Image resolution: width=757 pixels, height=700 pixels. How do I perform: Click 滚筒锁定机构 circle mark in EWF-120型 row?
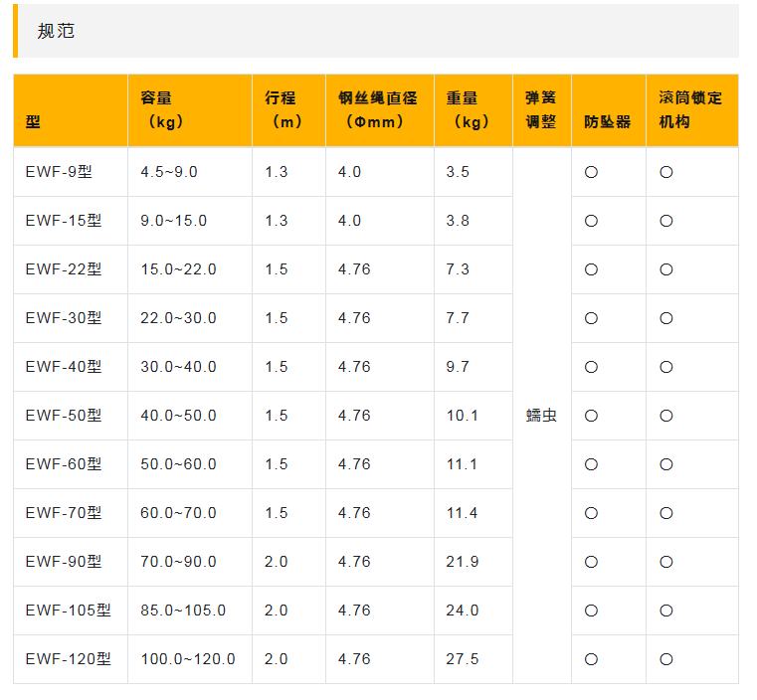[666, 659]
